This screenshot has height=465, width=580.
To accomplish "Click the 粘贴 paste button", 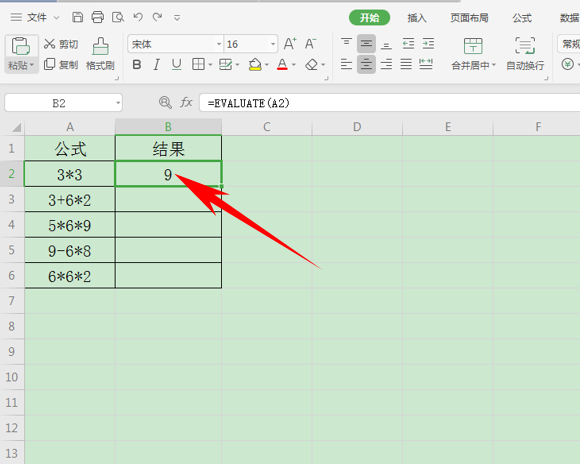I will (21, 54).
